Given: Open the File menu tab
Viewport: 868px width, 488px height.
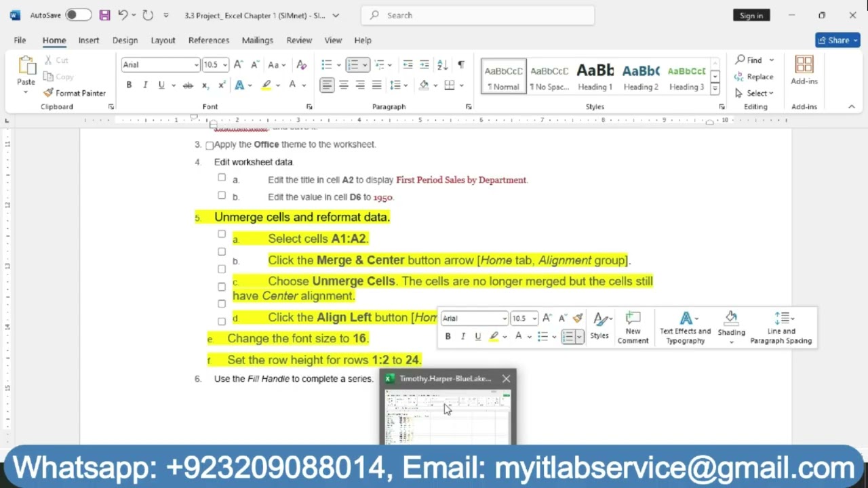Looking at the screenshot, I should pos(20,40).
